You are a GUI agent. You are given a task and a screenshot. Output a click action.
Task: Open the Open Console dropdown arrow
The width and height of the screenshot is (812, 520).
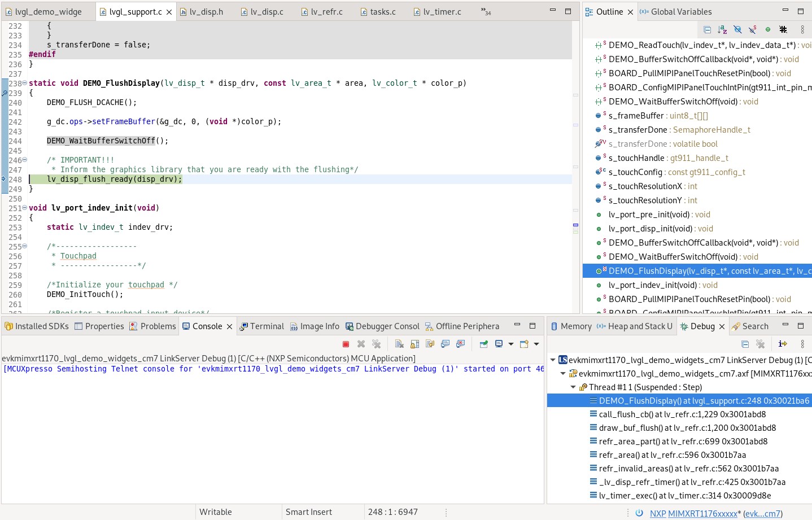click(x=535, y=344)
